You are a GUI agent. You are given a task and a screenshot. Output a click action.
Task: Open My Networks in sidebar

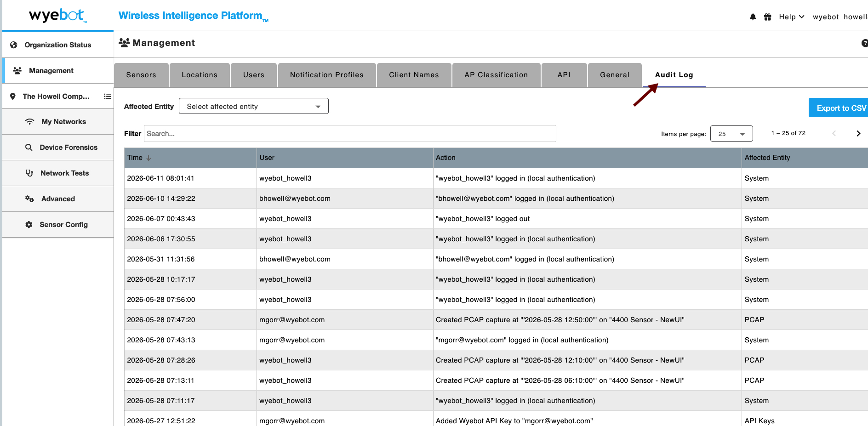(x=58, y=122)
